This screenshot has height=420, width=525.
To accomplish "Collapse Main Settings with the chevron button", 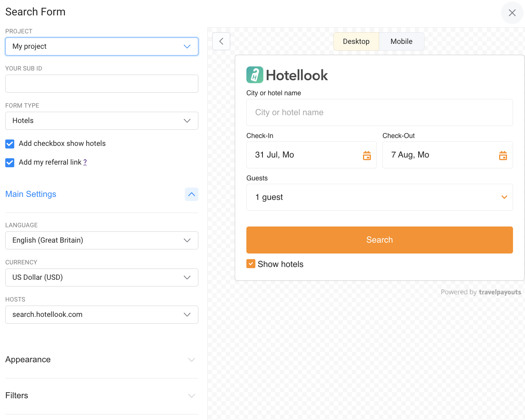I will pos(192,194).
